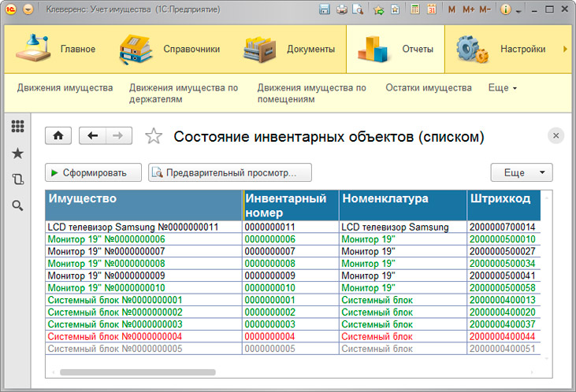This screenshot has width=576, height=392.
Task: Click the vertical scrollbar up arrow
Action: (547, 198)
